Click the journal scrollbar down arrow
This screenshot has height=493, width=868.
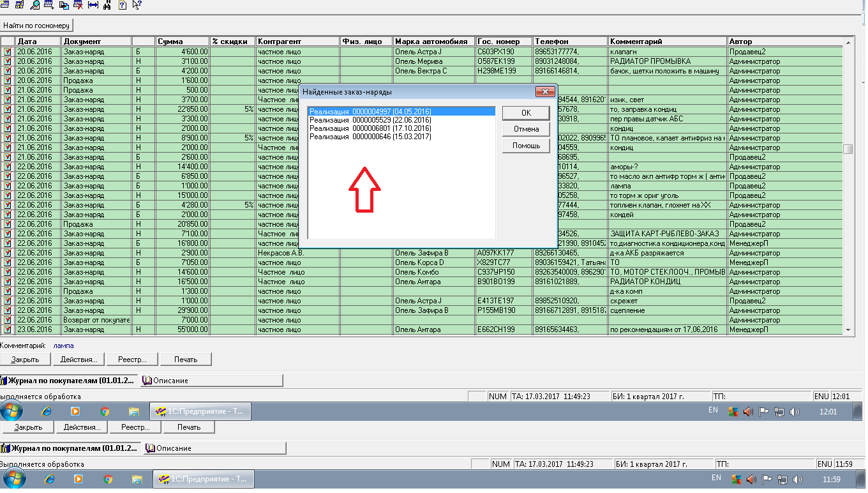coord(848,330)
